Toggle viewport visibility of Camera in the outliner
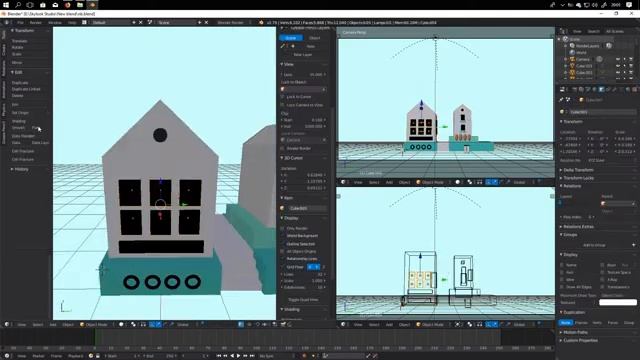The height and width of the screenshot is (360, 640). tap(618, 59)
